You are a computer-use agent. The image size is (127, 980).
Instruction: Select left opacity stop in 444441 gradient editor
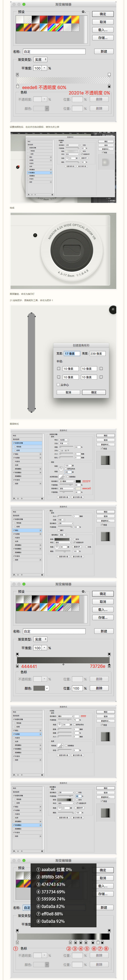coord(17,654)
